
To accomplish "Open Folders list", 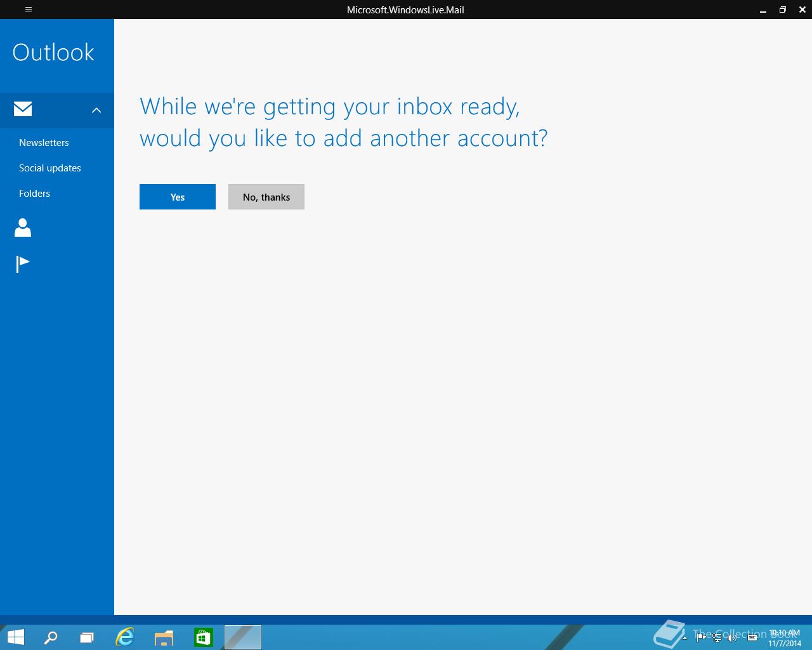I will point(34,194).
